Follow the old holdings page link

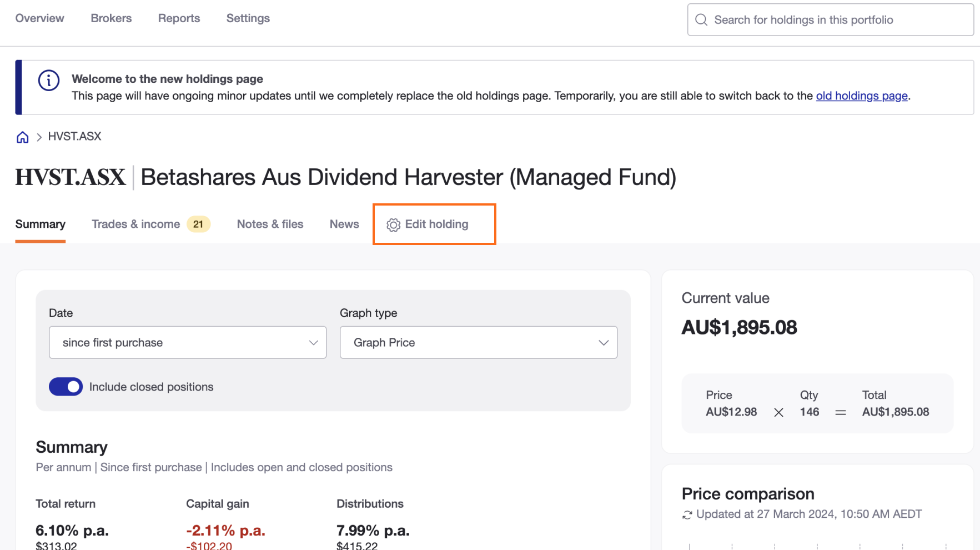(x=862, y=96)
